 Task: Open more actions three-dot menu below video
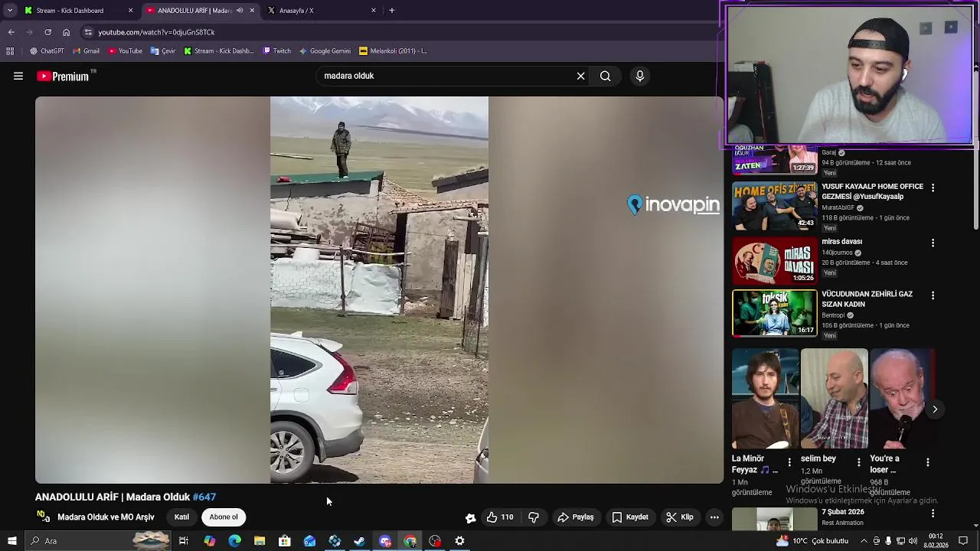point(714,517)
